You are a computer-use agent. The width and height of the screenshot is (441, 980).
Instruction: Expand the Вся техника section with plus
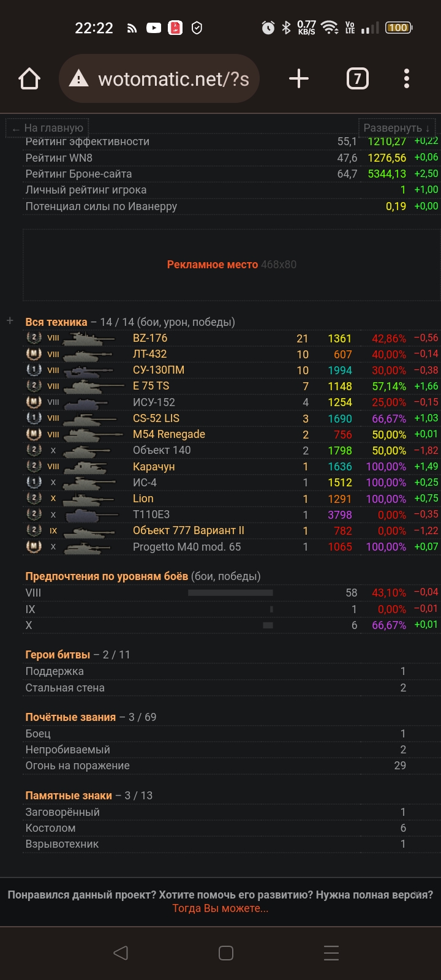[10, 321]
